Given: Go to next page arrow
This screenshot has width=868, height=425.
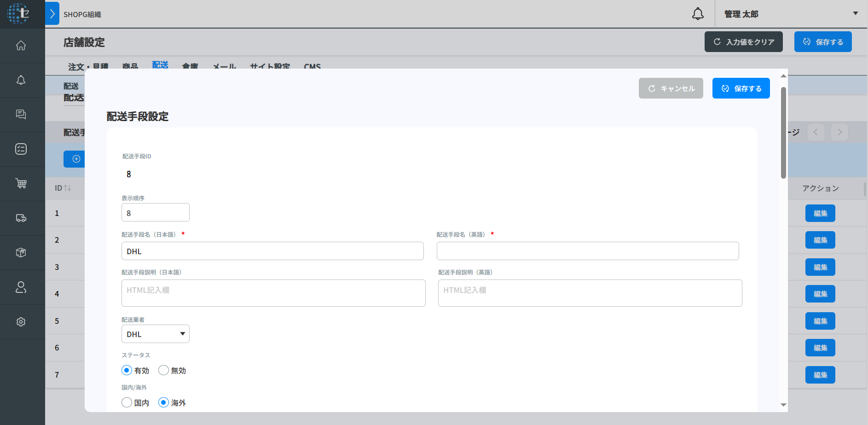Looking at the screenshot, I should (x=839, y=132).
